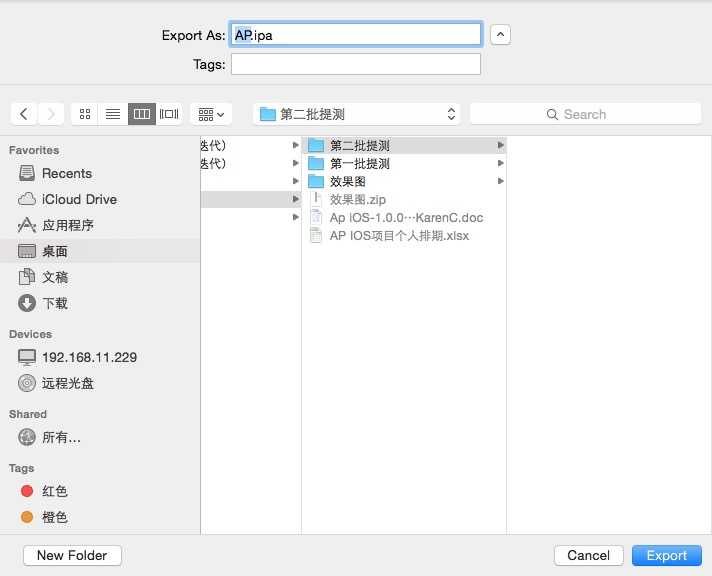Switch to list view
The height and width of the screenshot is (576, 712).
tap(113, 114)
